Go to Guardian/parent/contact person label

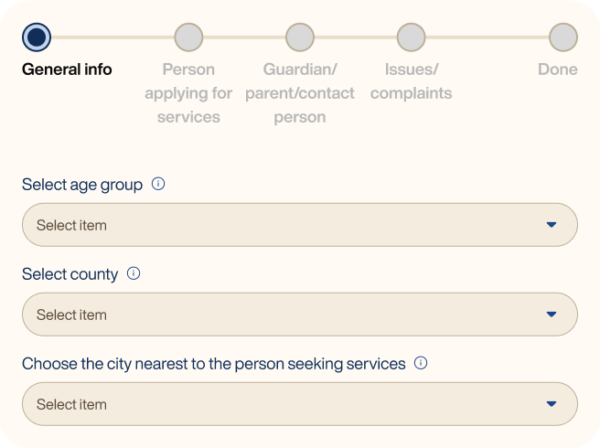(300, 93)
